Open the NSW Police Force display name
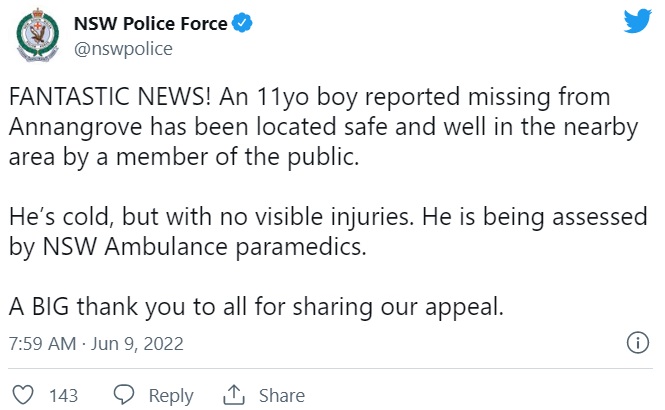The image size is (665, 410). [151, 21]
